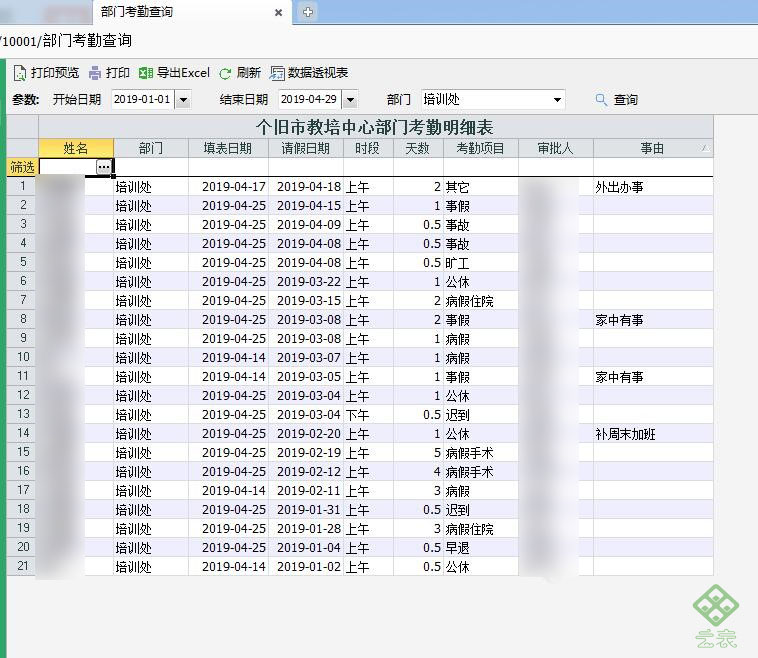Click the 审批人 column header
The height and width of the screenshot is (658, 758).
(x=555, y=148)
